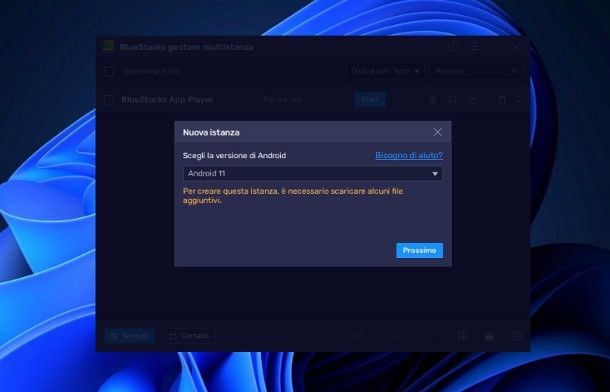Click the BlueStacks App Player instance name
Image resolution: width=610 pixels, height=392 pixels.
(x=167, y=100)
